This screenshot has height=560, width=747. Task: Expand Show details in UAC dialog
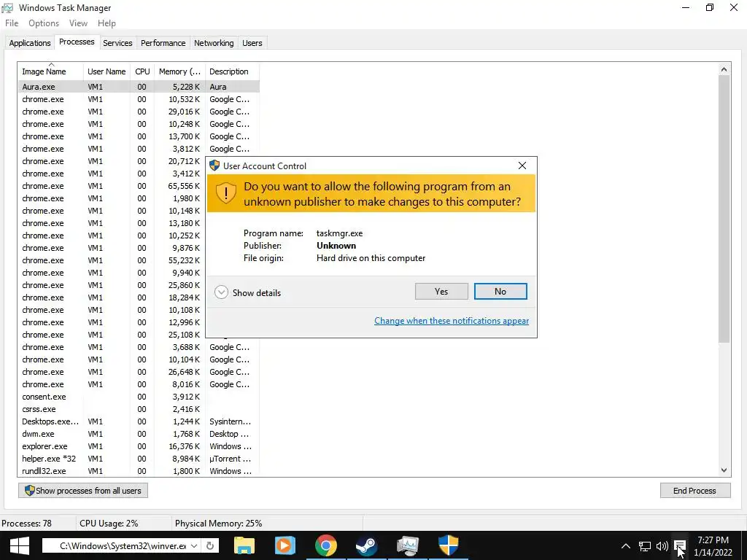pyautogui.click(x=247, y=292)
